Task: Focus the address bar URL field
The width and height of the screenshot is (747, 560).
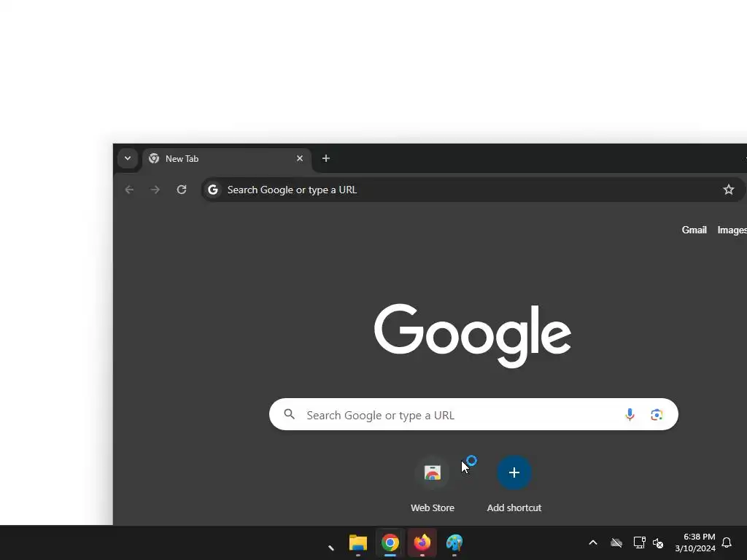Action: tap(472, 190)
